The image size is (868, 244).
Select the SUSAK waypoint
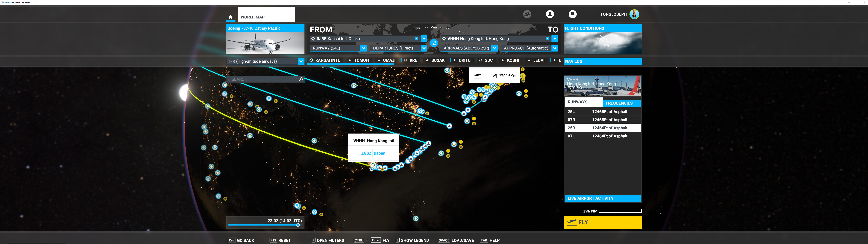coord(435,60)
